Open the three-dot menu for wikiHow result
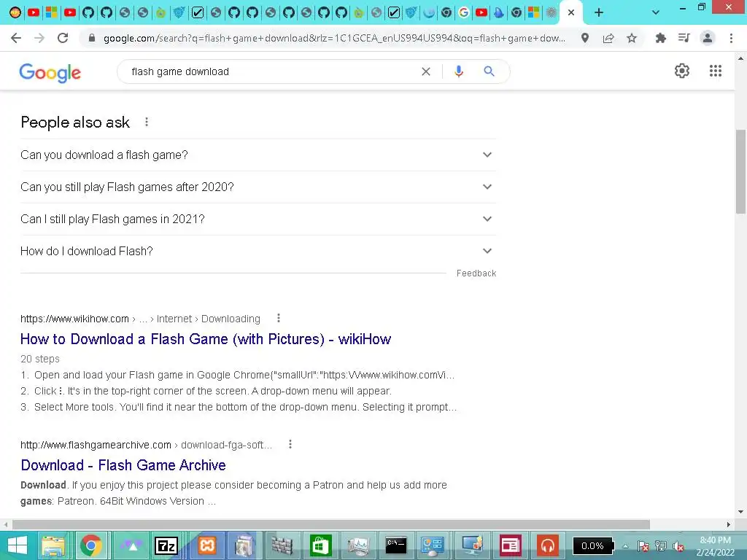The image size is (747, 560). tap(279, 318)
